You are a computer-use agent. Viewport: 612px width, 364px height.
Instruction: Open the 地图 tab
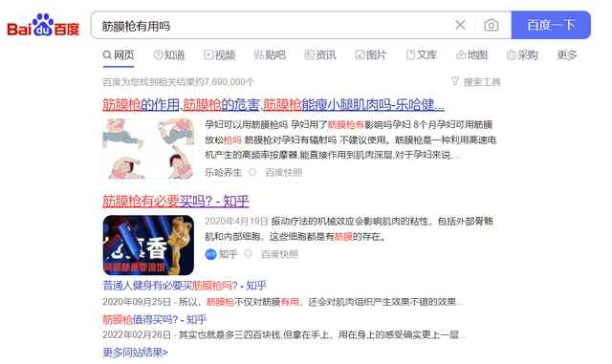pos(471,55)
